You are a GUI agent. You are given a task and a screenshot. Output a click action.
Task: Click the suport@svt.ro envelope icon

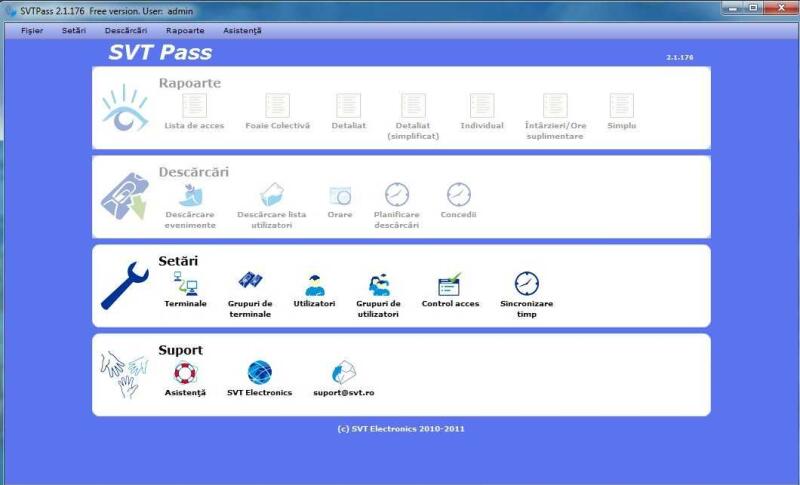343,373
